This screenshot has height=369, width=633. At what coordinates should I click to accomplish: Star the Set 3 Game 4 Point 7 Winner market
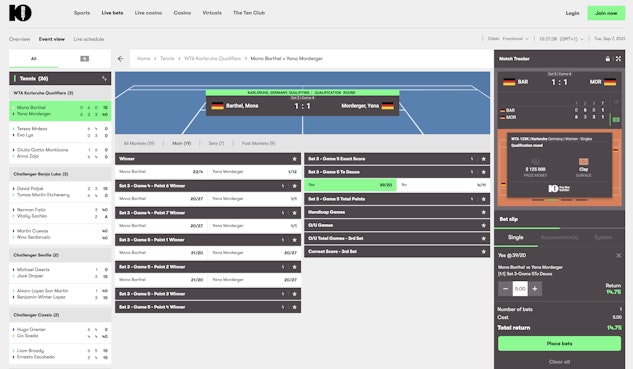[x=294, y=213]
